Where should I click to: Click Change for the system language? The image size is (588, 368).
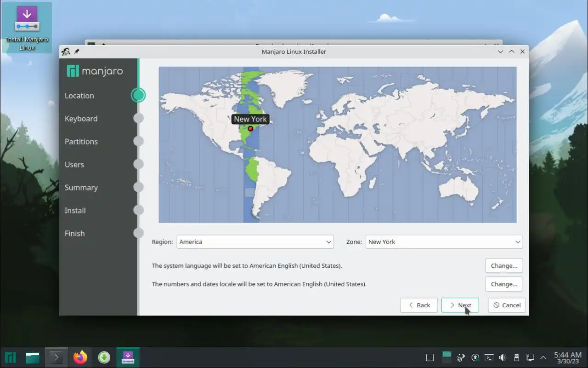504,266
